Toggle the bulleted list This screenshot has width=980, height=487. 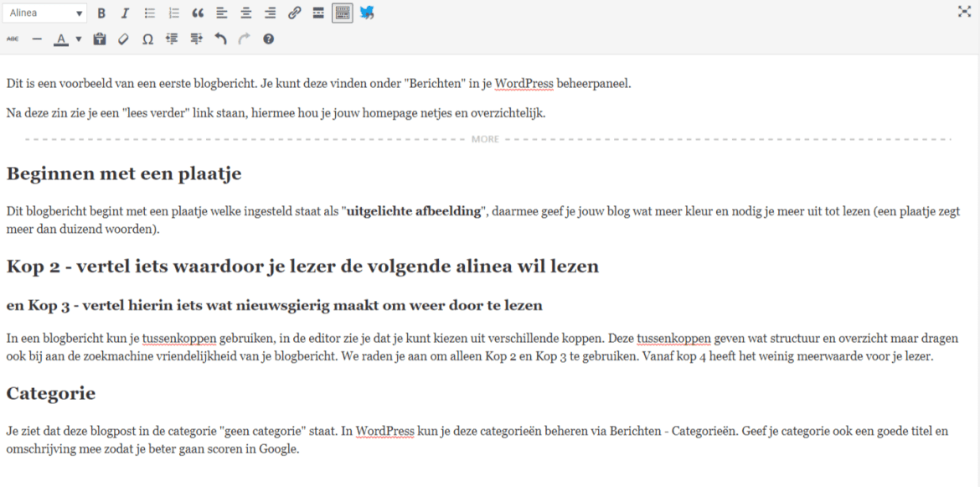(x=149, y=13)
